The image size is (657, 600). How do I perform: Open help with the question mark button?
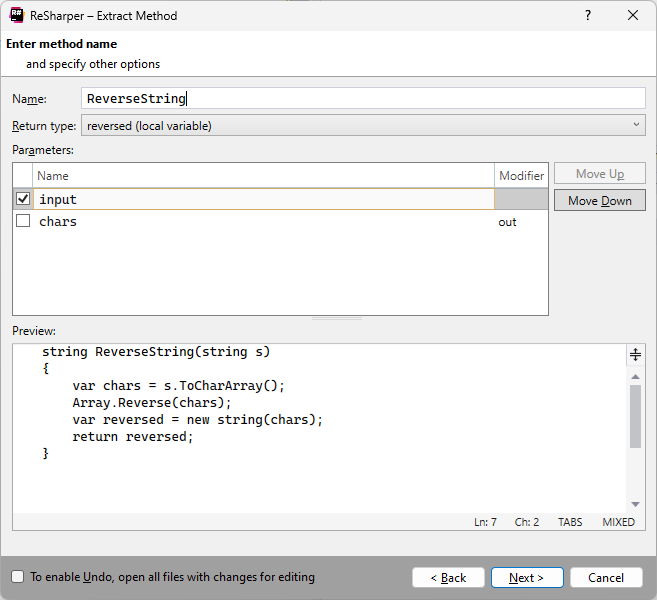coord(587,15)
